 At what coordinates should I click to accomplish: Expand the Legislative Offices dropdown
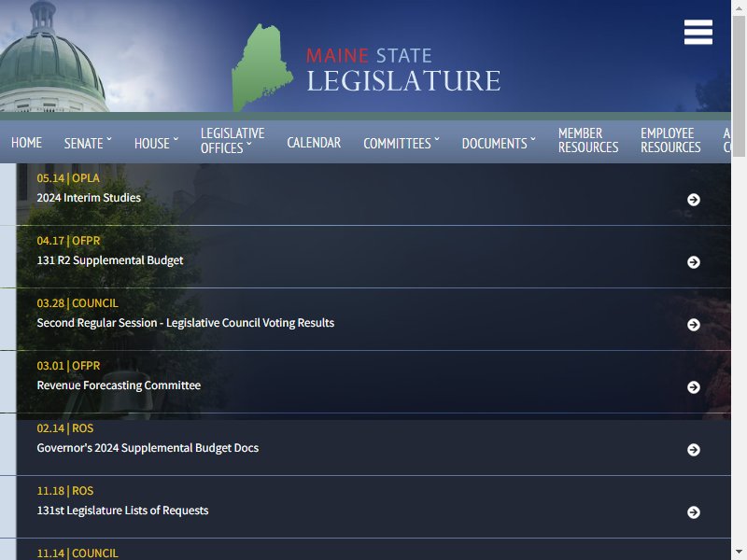tap(233, 141)
